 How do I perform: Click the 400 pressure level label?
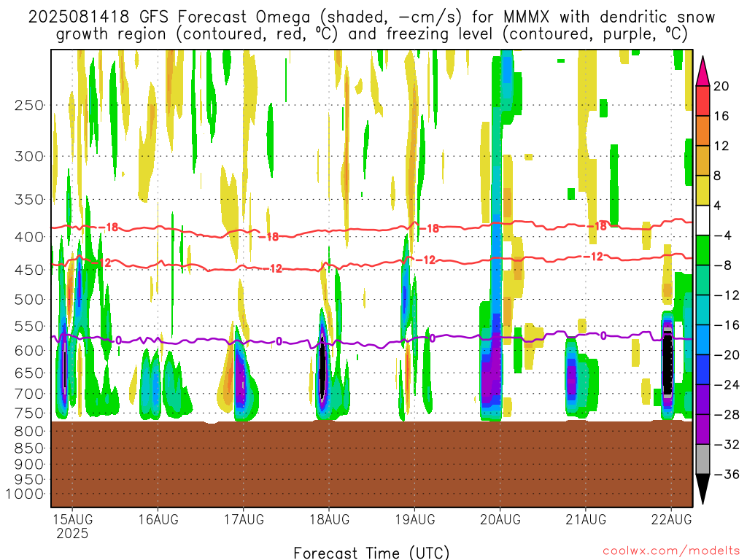point(29,237)
